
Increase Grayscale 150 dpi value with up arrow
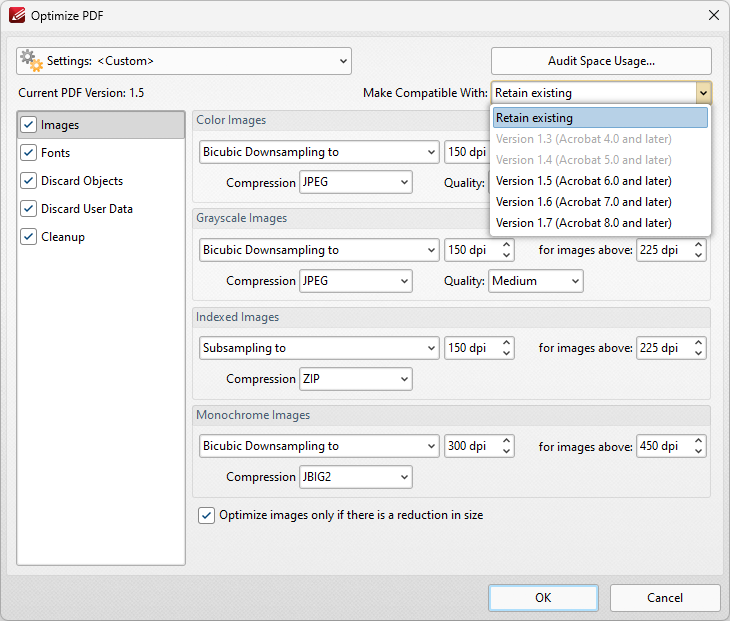[507, 244]
